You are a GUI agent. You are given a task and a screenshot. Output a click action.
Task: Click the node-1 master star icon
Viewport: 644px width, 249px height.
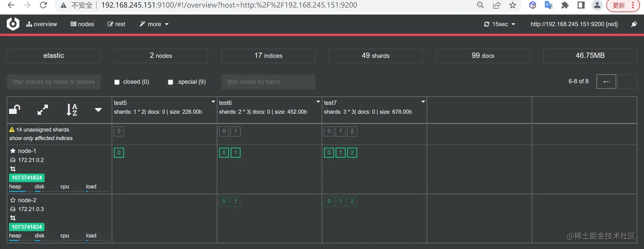click(x=13, y=151)
